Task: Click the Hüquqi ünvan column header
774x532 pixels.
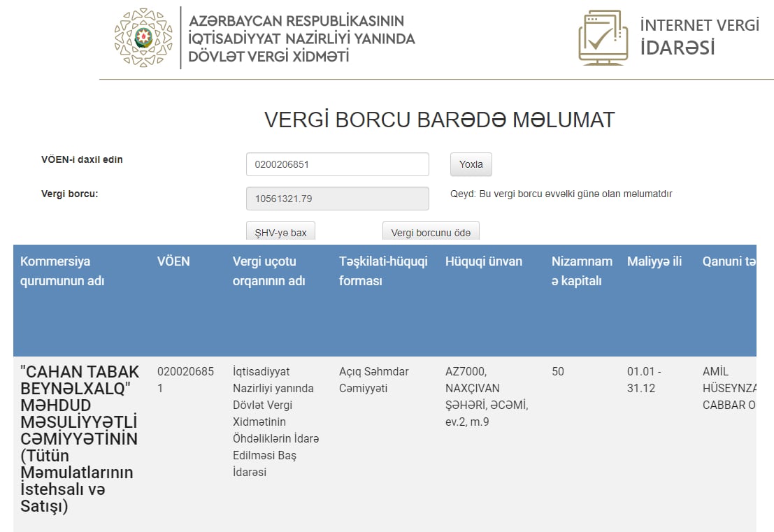Action: click(484, 261)
